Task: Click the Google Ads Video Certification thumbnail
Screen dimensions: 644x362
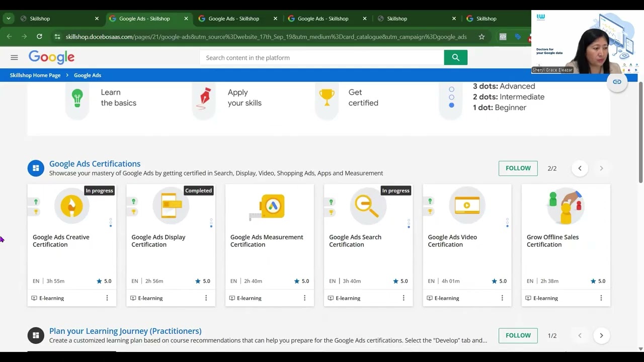Action: pyautogui.click(x=467, y=206)
